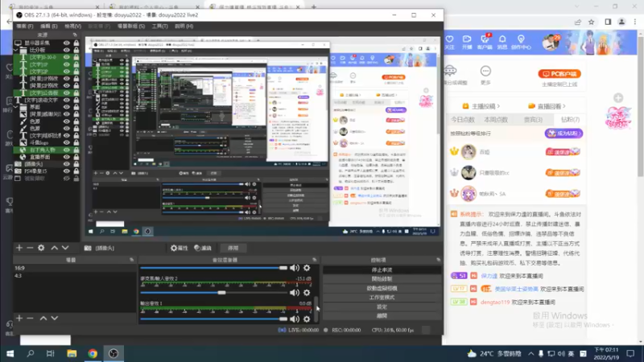Mute the top audio track speaker

(295, 268)
